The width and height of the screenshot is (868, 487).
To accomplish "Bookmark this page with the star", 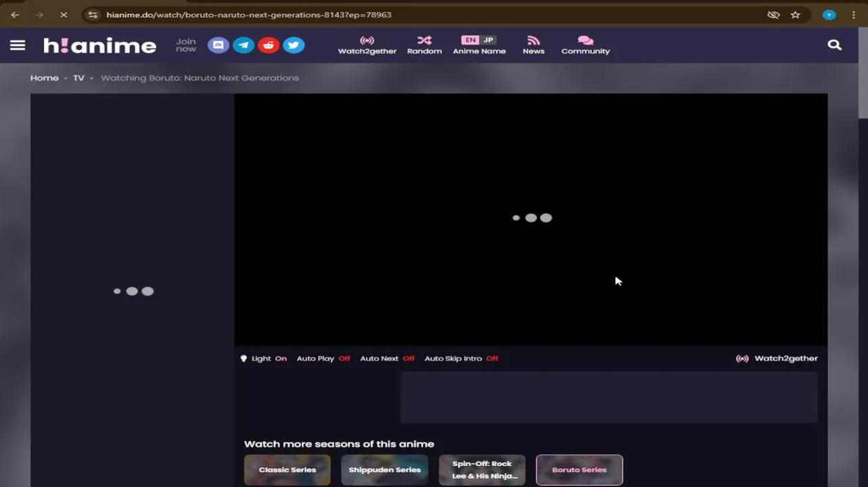I will pyautogui.click(x=796, y=15).
